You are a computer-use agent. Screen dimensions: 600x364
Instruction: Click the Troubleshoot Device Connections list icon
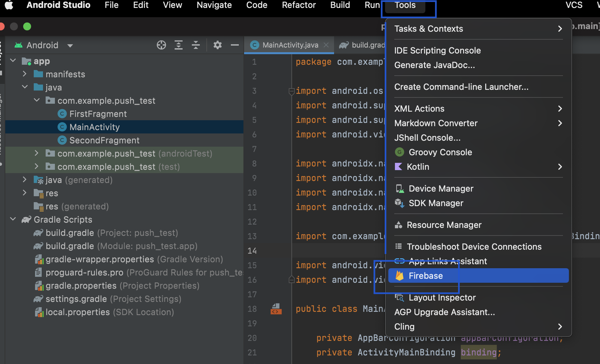click(399, 246)
